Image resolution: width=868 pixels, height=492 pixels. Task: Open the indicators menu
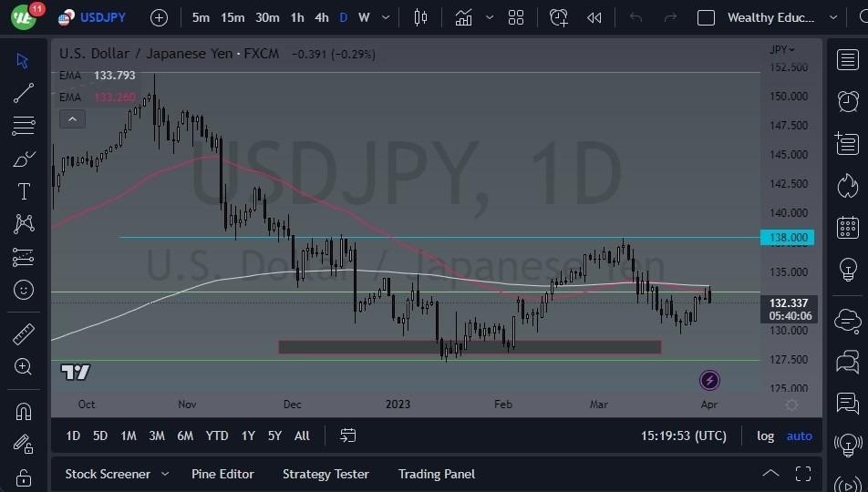pyautogui.click(x=464, y=17)
